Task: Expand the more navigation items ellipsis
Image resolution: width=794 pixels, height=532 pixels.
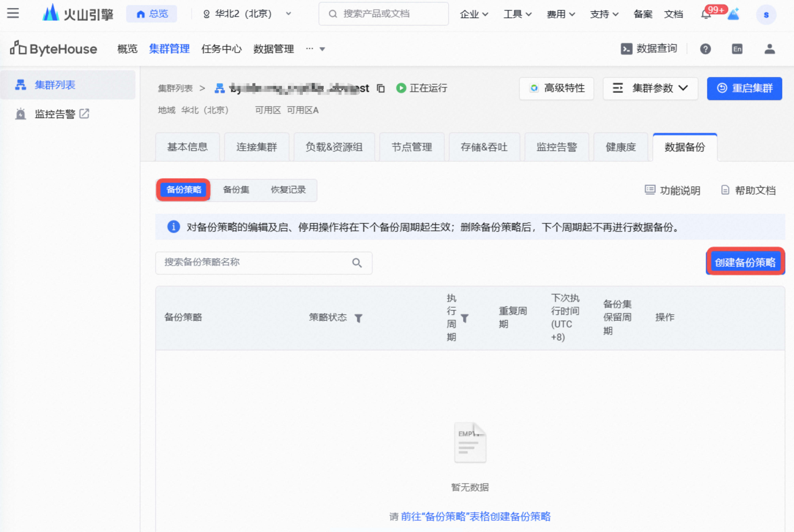Action: click(x=315, y=49)
